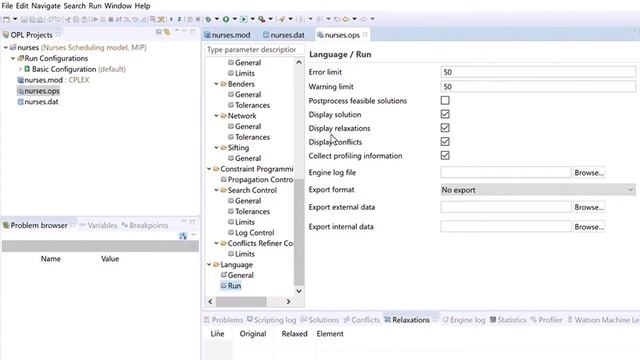Click the nurses project icon
The image size is (640, 360).
point(13,47)
